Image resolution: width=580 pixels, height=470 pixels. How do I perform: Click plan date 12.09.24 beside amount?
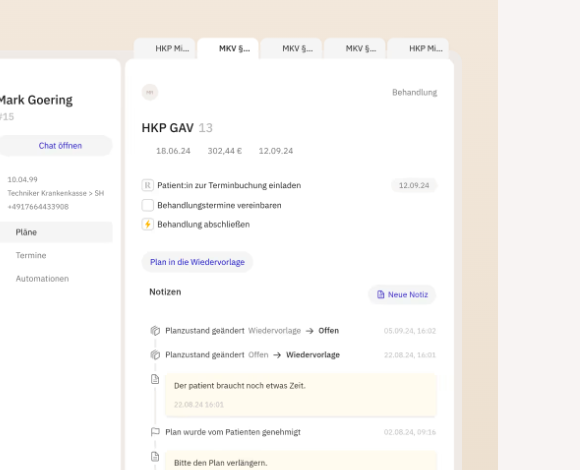point(276,151)
